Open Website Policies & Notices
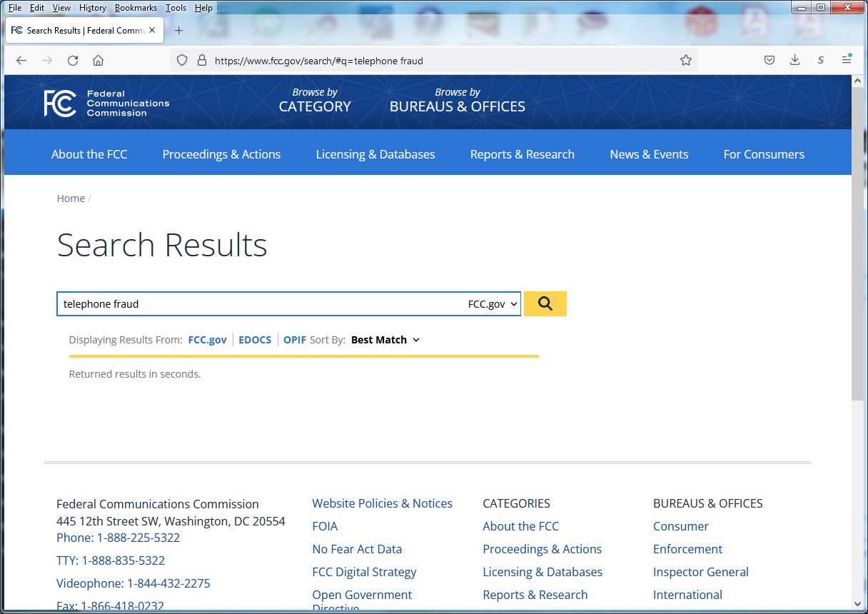 [x=382, y=503]
